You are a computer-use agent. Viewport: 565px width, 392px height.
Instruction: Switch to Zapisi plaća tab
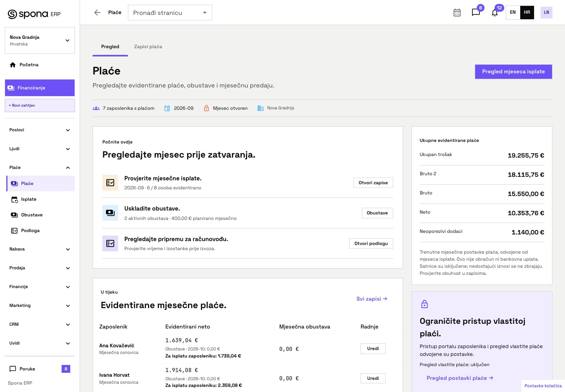(x=148, y=47)
